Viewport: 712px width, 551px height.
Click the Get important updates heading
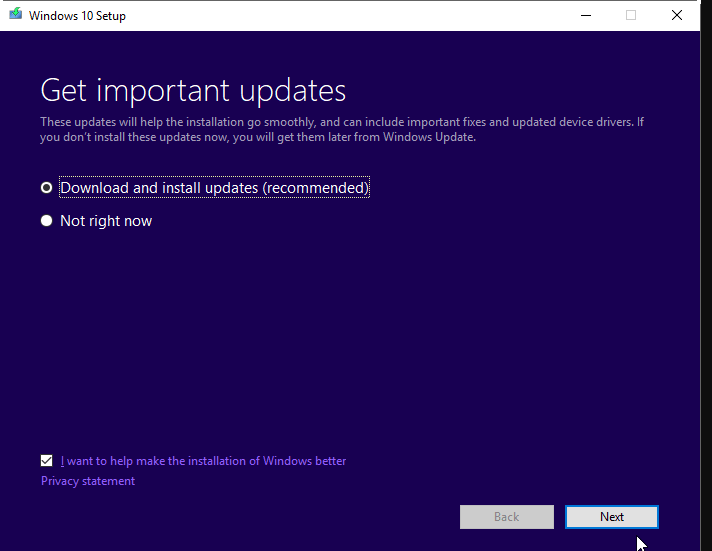tap(193, 90)
